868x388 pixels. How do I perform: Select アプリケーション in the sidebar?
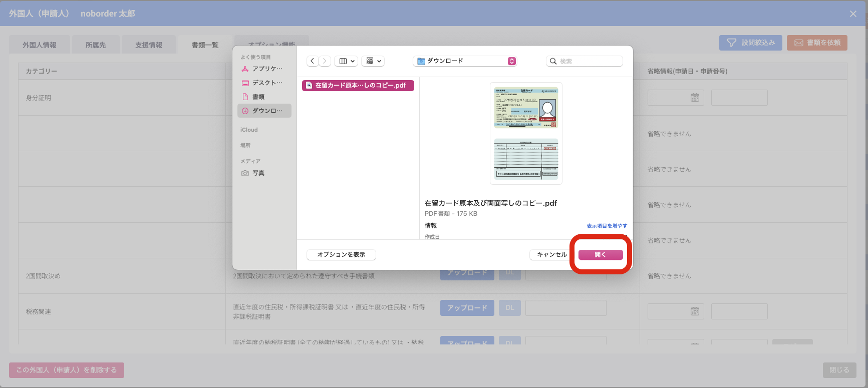pos(266,69)
